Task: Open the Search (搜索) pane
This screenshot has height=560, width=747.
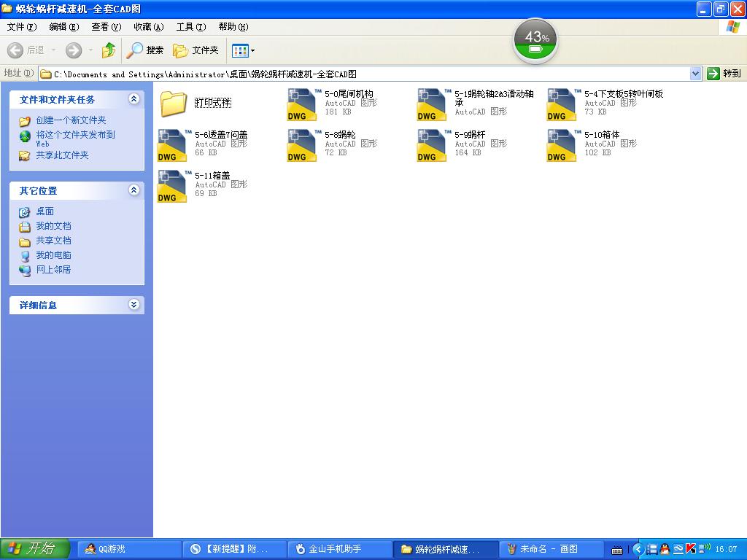Action: pos(145,50)
